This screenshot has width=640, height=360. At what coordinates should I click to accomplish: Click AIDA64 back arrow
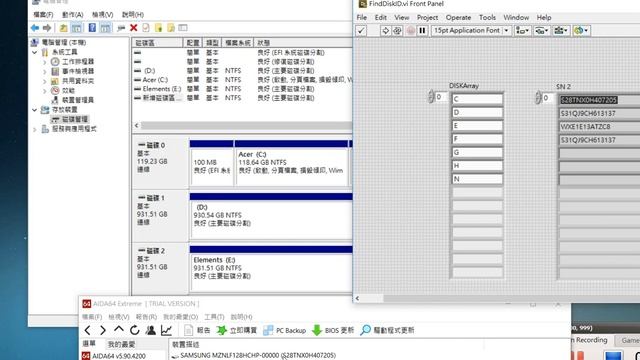pyautogui.click(x=87, y=330)
